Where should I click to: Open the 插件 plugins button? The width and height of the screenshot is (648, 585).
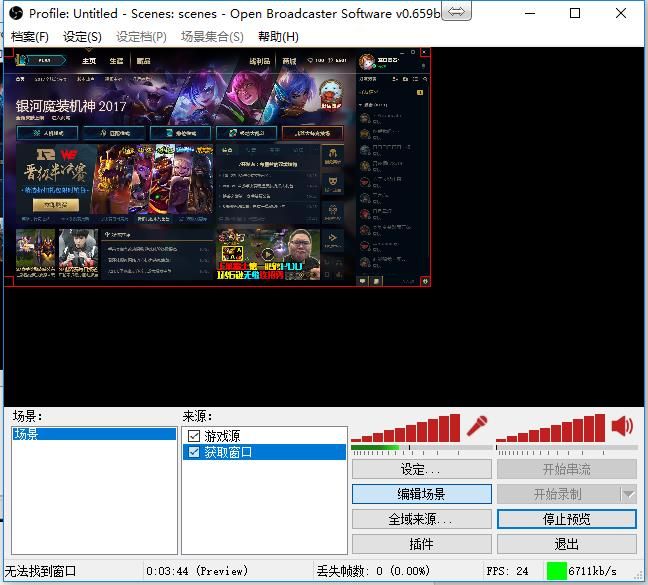pos(422,544)
